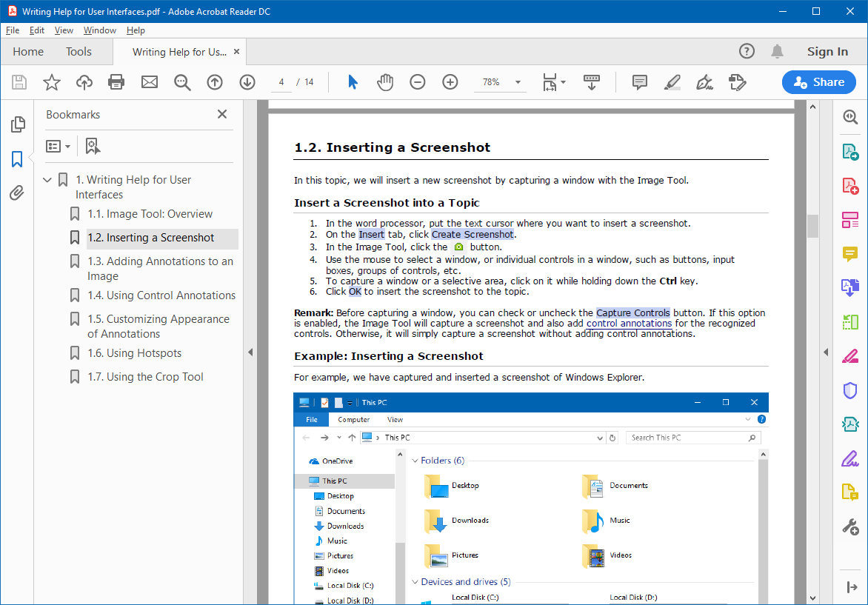Image resolution: width=868 pixels, height=605 pixels.
Task: Go to next page arrow
Action: coord(247,82)
